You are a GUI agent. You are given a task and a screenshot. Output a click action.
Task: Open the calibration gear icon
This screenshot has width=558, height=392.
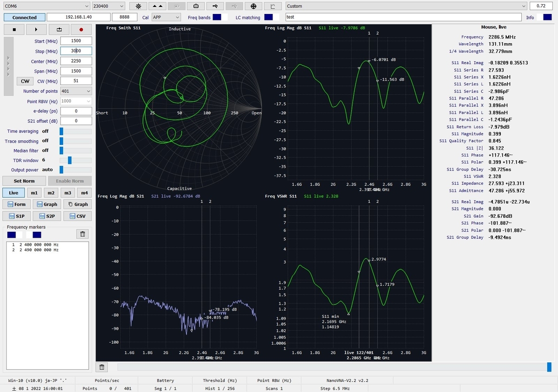click(x=138, y=6)
